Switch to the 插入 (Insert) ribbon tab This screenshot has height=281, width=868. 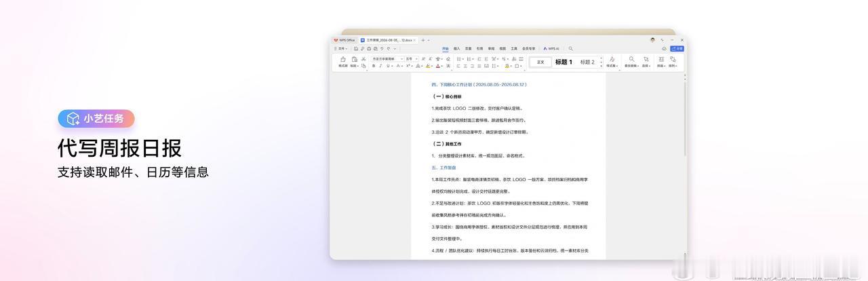point(456,49)
